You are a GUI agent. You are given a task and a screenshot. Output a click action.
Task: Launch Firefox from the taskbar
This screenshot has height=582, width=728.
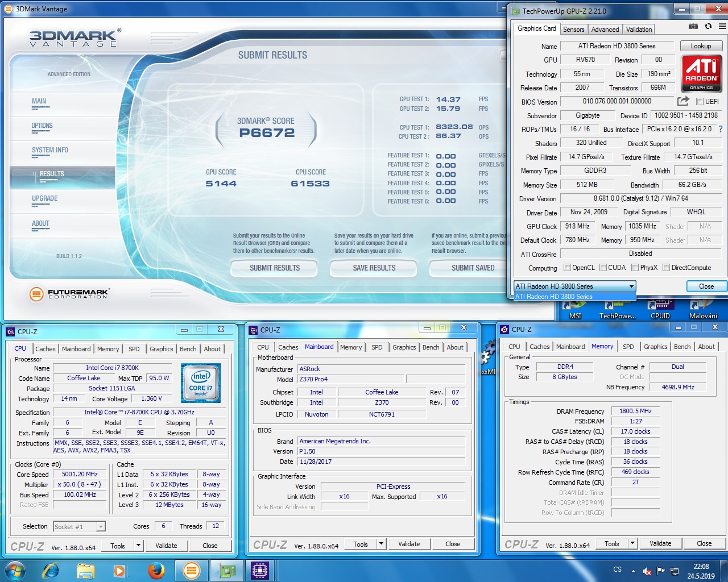(156, 570)
